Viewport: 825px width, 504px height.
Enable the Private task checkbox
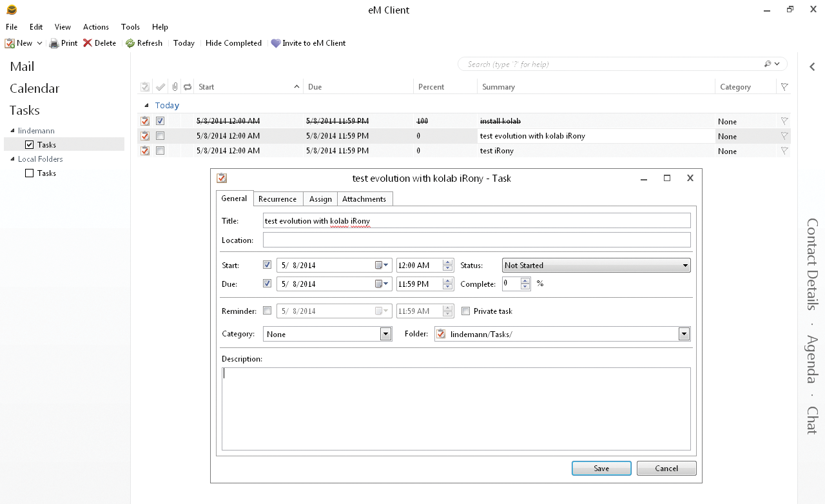click(465, 311)
